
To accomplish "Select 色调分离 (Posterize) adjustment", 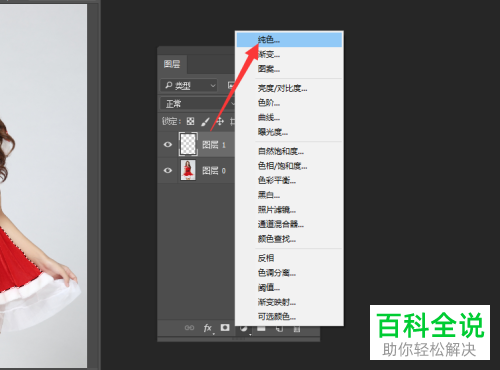I will click(289, 273).
